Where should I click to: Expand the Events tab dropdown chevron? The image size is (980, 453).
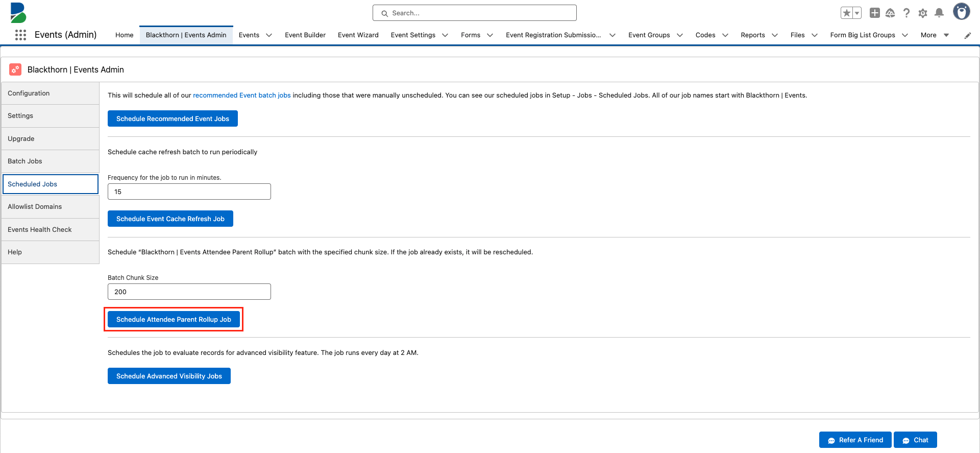pyautogui.click(x=269, y=35)
